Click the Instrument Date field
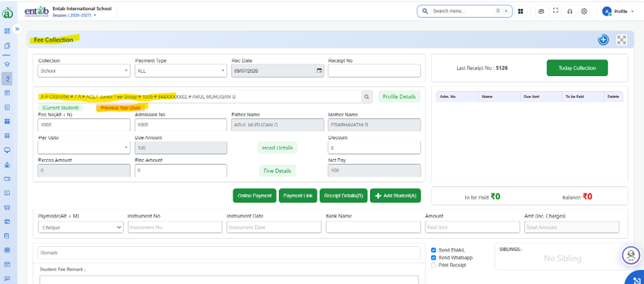Screen dimensions: 644x284 coord(274,227)
